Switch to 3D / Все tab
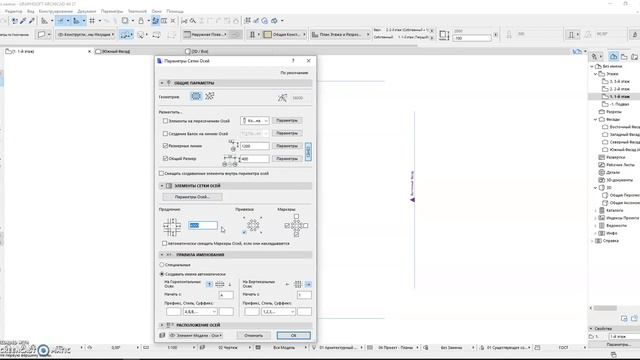The height and width of the screenshot is (360, 640). point(199,51)
